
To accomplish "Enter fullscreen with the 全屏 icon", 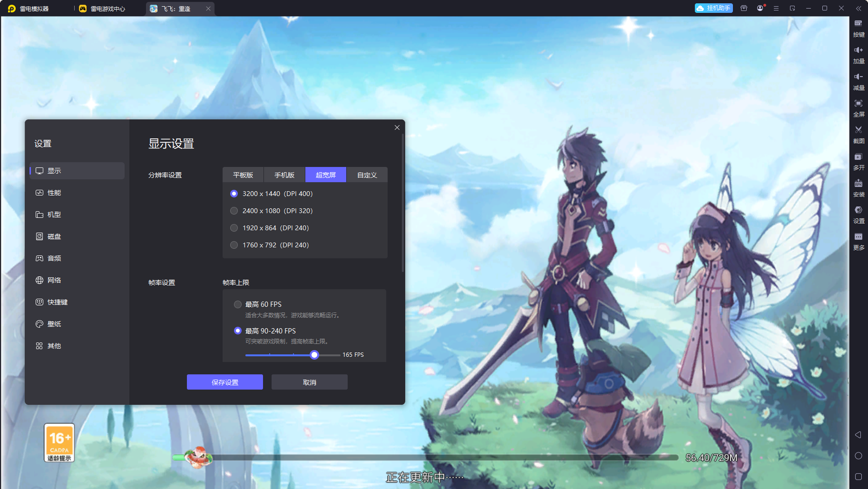I will pos(858,107).
